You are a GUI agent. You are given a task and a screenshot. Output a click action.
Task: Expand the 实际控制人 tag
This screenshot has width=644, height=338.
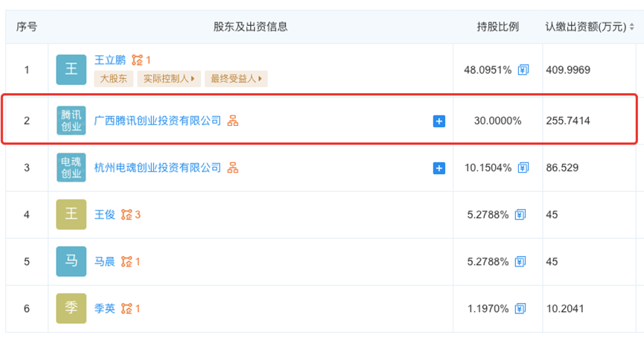[168, 78]
